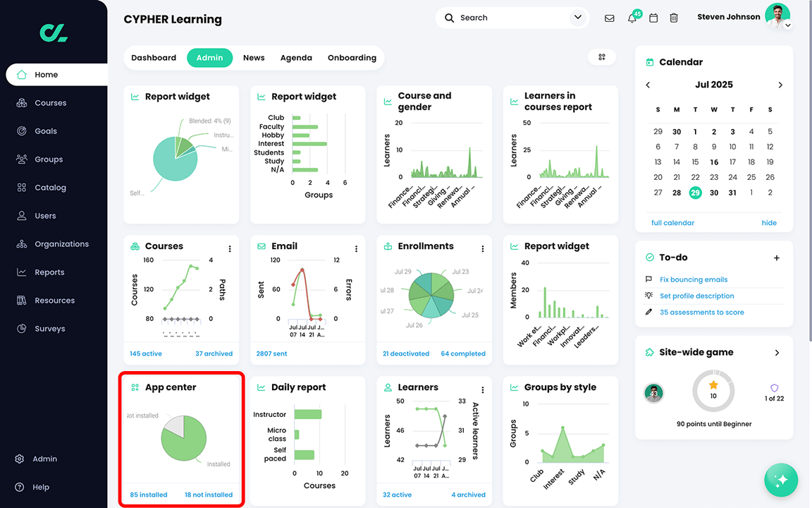Expand the search filter dropdown arrow
The width and height of the screenshot is (812, 508).
coord(578,18)
